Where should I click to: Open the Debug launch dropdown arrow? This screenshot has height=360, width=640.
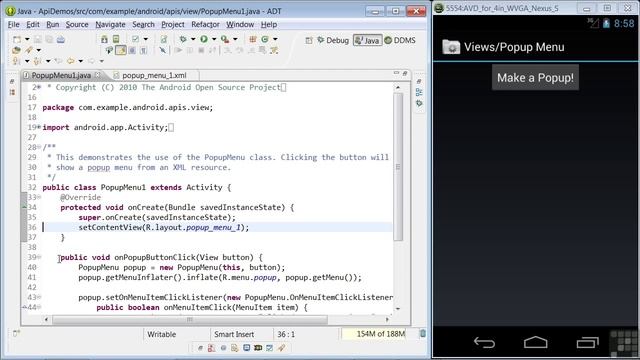(x=193, y=39)
